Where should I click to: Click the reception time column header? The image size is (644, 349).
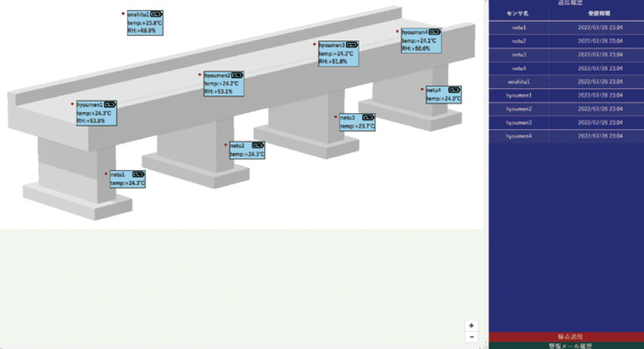600,13
